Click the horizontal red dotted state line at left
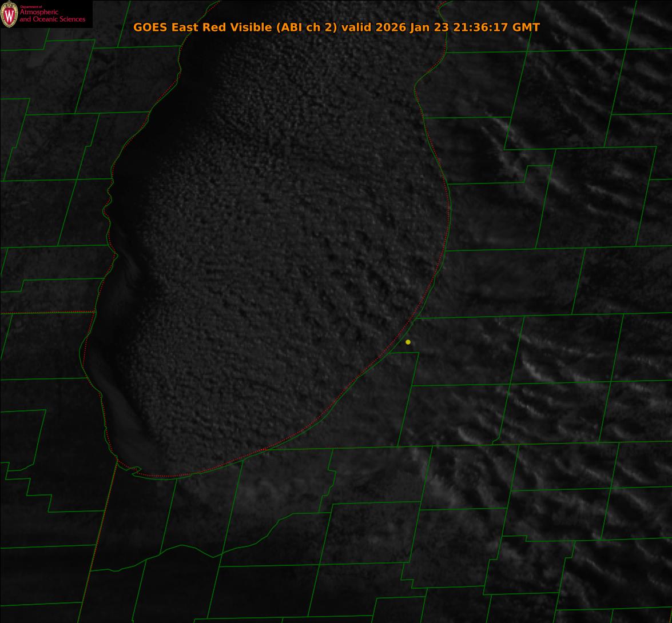Screen dimensions: 672x623 46,313
